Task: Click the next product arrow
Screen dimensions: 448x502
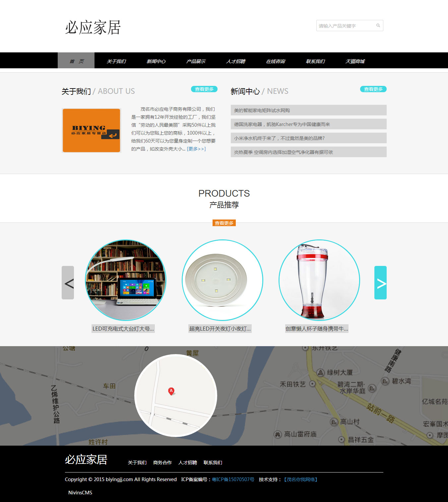Action: click(380, 283)
